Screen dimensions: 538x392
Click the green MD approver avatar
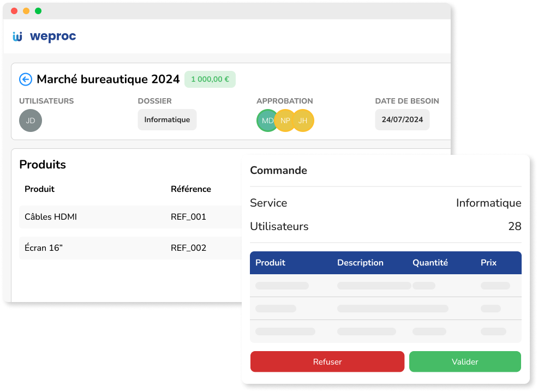pyautogui.click(x=266, y=120)
